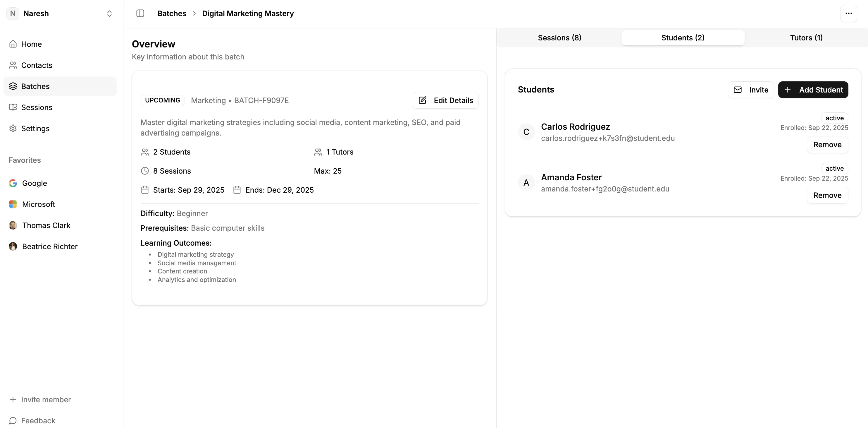
Task: Click the Add Student button
Action: 813,90
